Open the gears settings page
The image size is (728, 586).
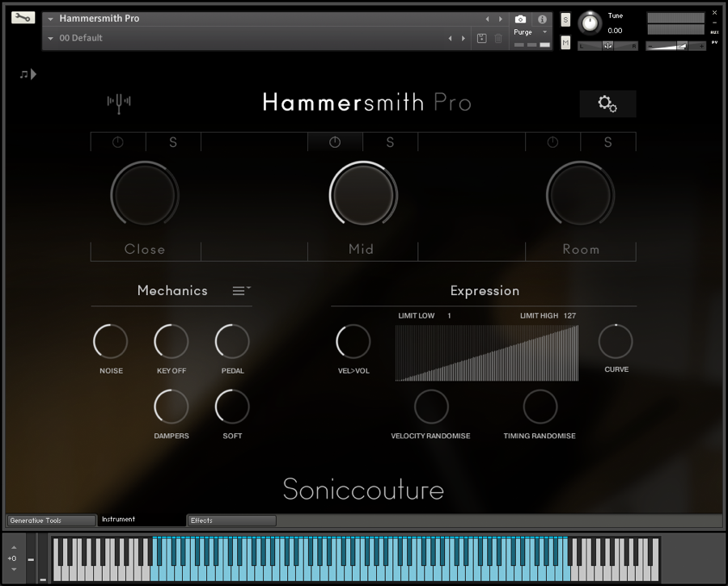point(607,104)
